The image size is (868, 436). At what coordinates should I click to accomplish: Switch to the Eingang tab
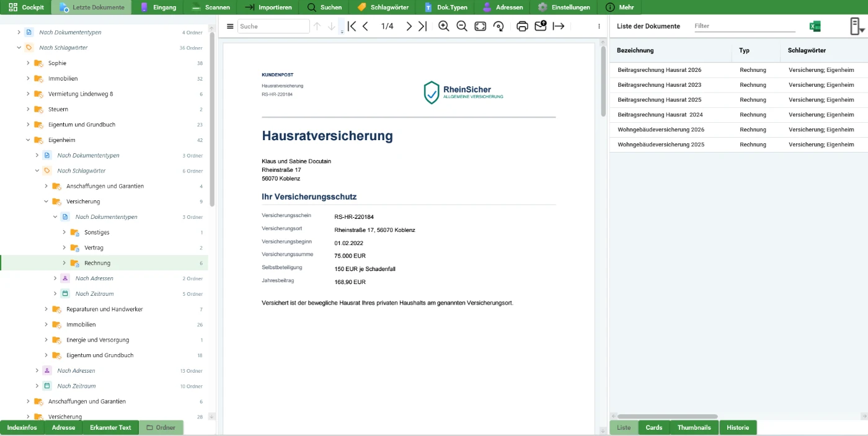(159, 7)
